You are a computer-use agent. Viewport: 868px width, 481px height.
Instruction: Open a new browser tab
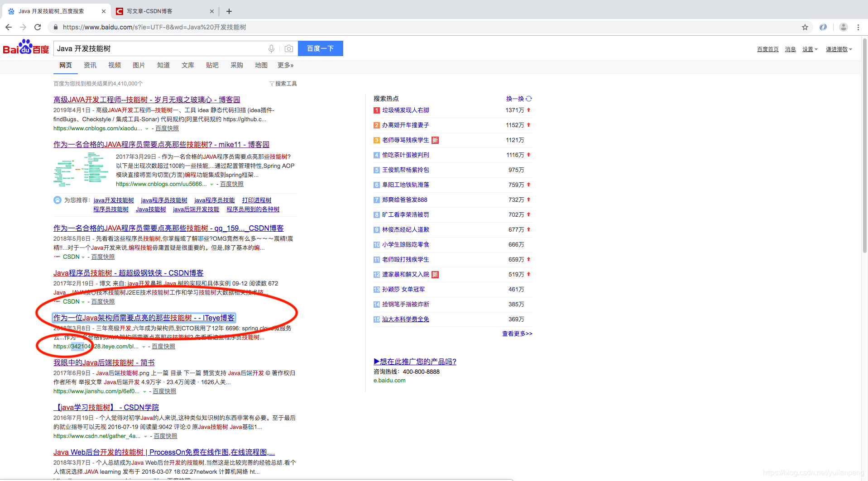point(229,11)
